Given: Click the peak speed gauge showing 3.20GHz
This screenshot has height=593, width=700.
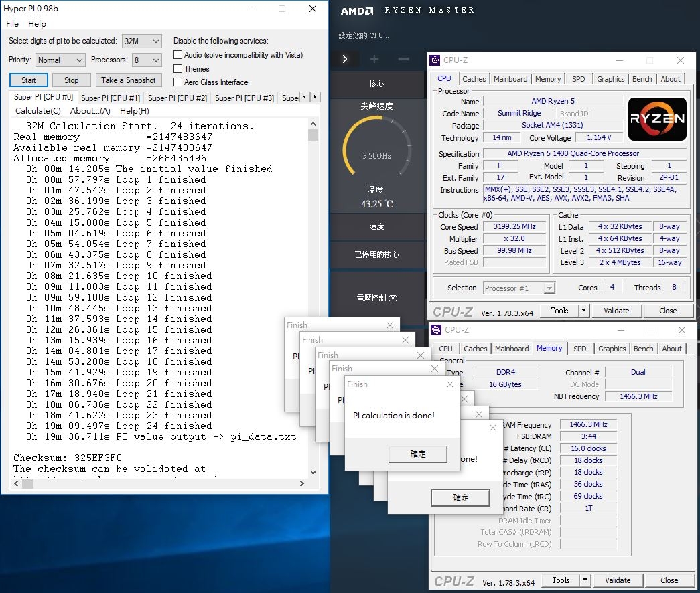Looking at the screenshot, I should coord(376,147).
